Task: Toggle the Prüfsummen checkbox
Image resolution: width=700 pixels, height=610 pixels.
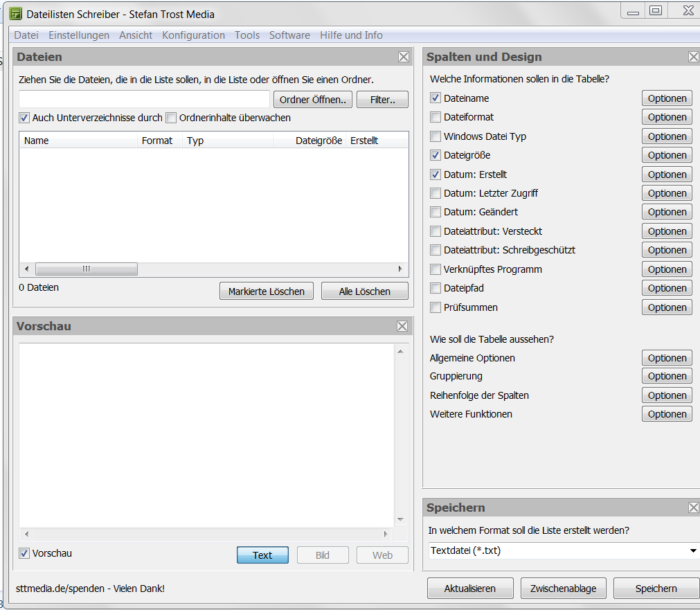Action: click(436, 307)
